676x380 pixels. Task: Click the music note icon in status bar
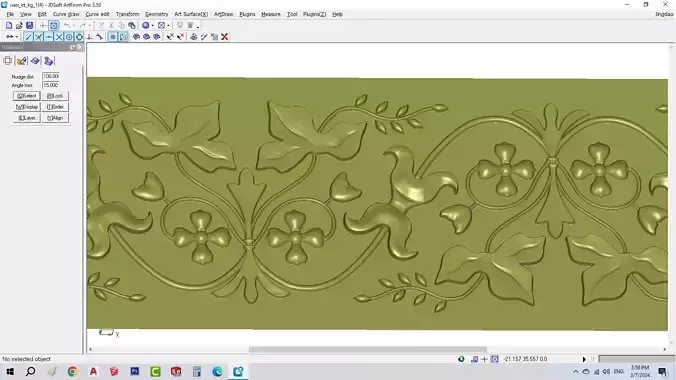[475, 359]
